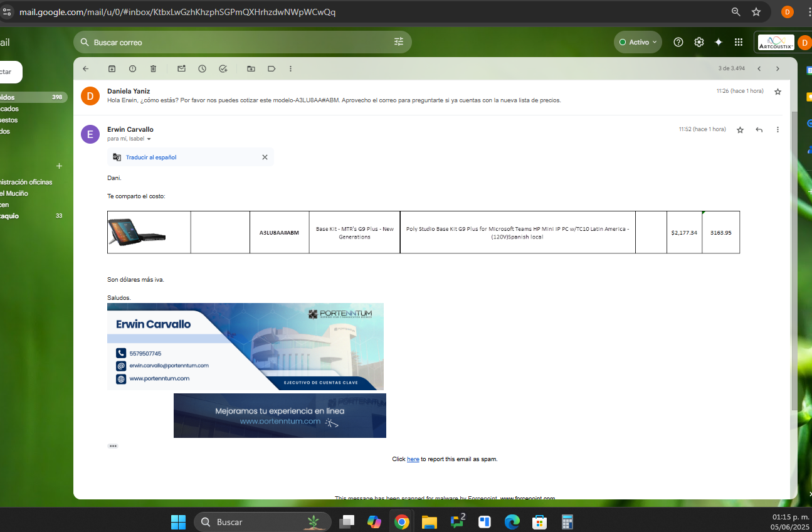Dismiss the translation bar
This screenshot has height=532, width=812.
[265, 157]
